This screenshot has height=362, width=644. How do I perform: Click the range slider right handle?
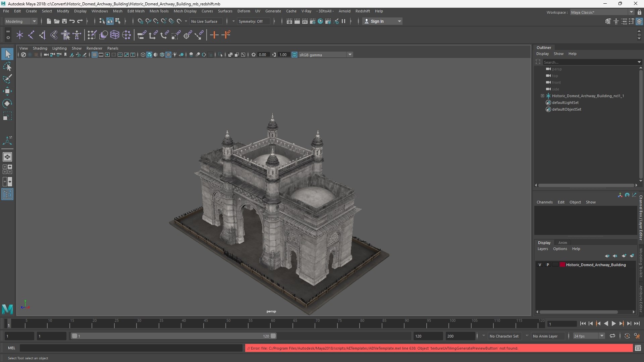tap(273, 336)
